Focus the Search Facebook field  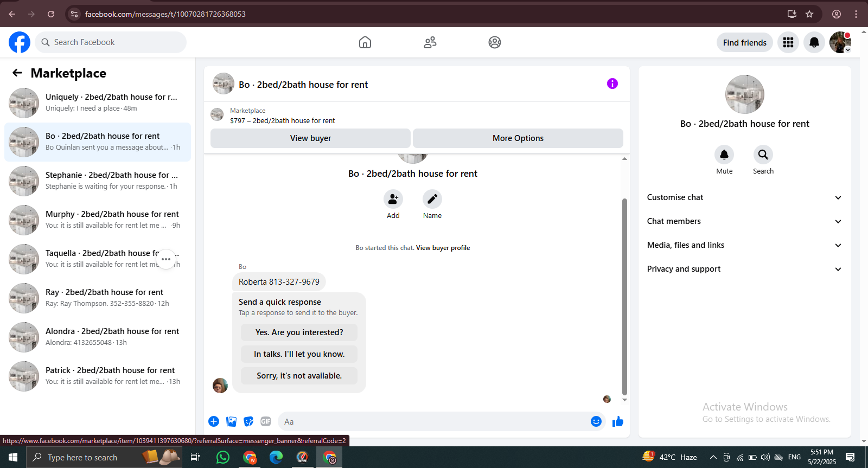point(111,42)
